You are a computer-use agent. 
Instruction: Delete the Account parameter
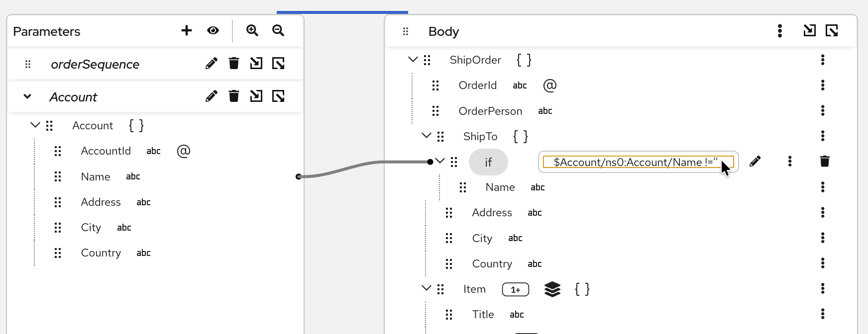click(x=233, y=96)
